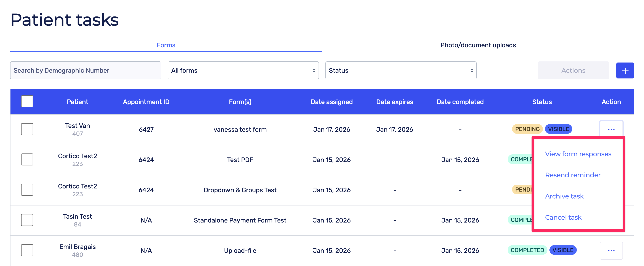Open the three-dots menu for Test Van
Viewport: 644px width, 266px height.
pyautogui.click(x=611, y=129)
